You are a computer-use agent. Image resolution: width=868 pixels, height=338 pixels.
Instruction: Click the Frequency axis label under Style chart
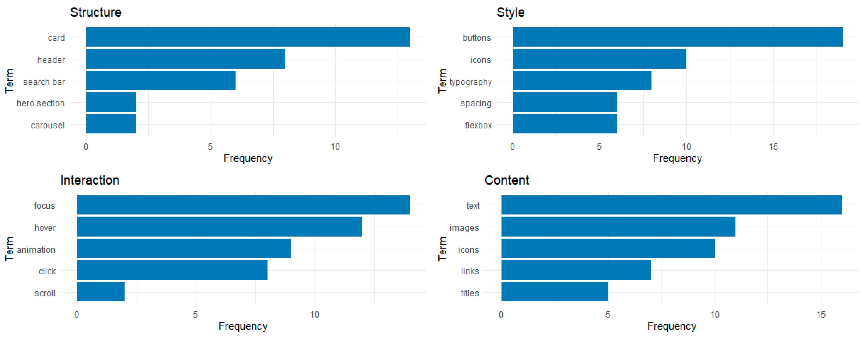point(677,158)
